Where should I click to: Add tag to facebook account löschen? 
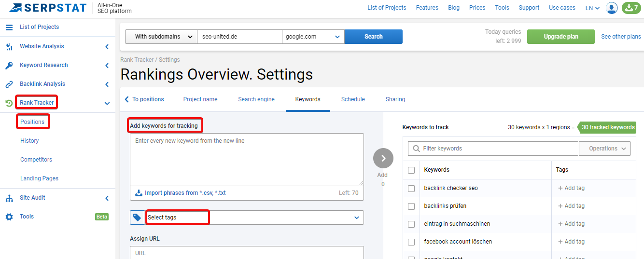[571, 242]
